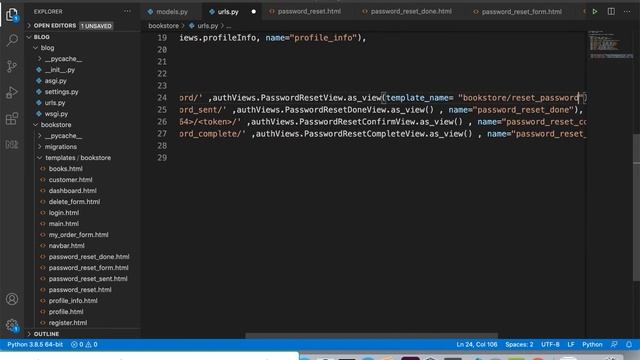Open password_reset_done.html in file tree

(89, 257)
